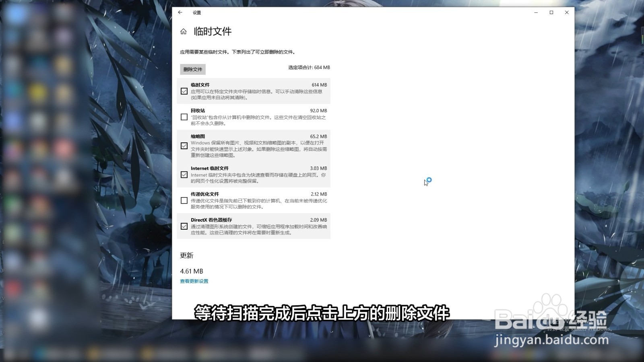Click the DirectX 着色器缓存 item title
Viewport: 644px width, 362px height.
211,220
